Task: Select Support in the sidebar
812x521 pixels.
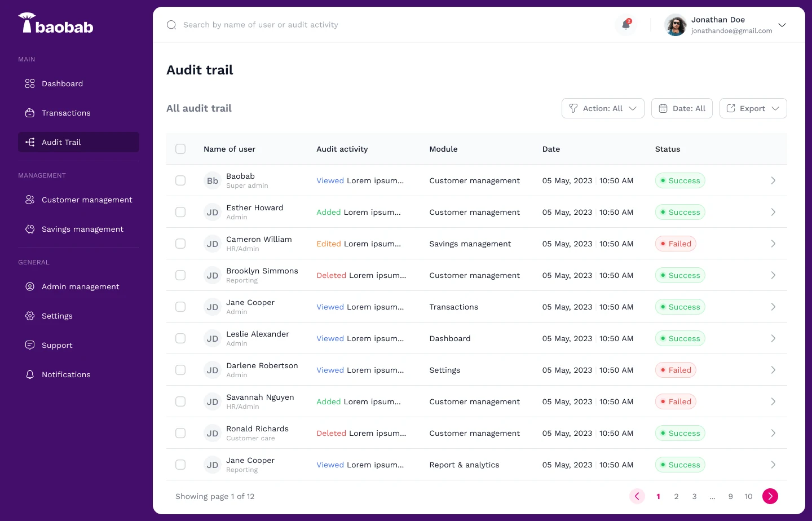Action: pos(78,345)
